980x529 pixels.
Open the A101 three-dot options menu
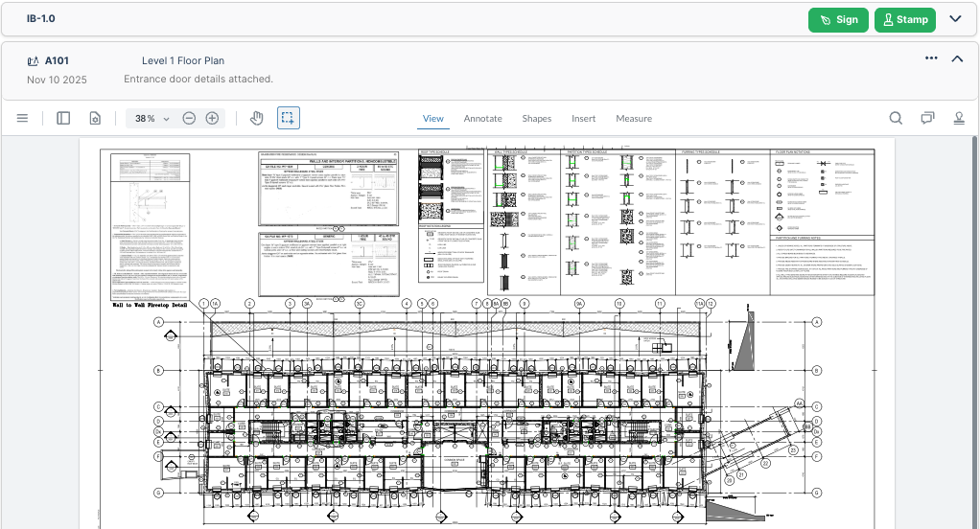point(931,58)
